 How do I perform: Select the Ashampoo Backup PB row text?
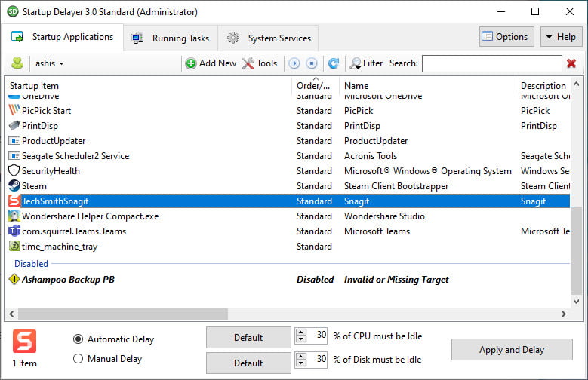click(68, 280)
